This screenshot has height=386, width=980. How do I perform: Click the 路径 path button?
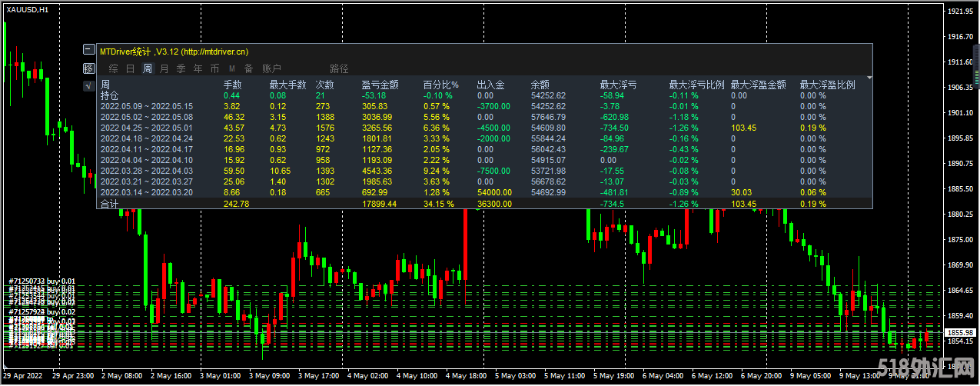point(339,69)
